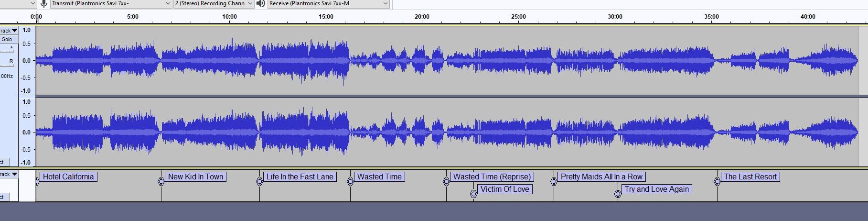The width and height of the screenshot is (868, 221).
Task: Click the 35:00 timeline ruler mark
Action: [x=711, y=17]
